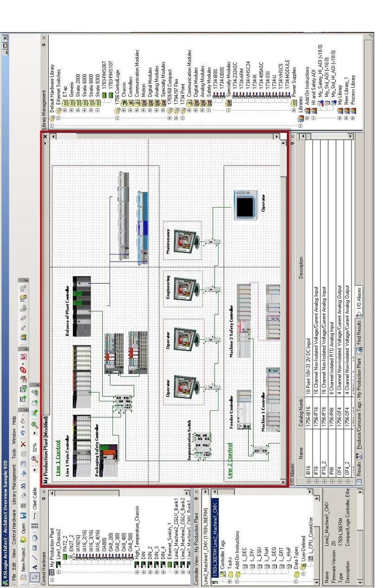Image resolution: width=383 pixels, height=588 pixels.
Task: Click the grid dots icon
Action: pos(35,526)
